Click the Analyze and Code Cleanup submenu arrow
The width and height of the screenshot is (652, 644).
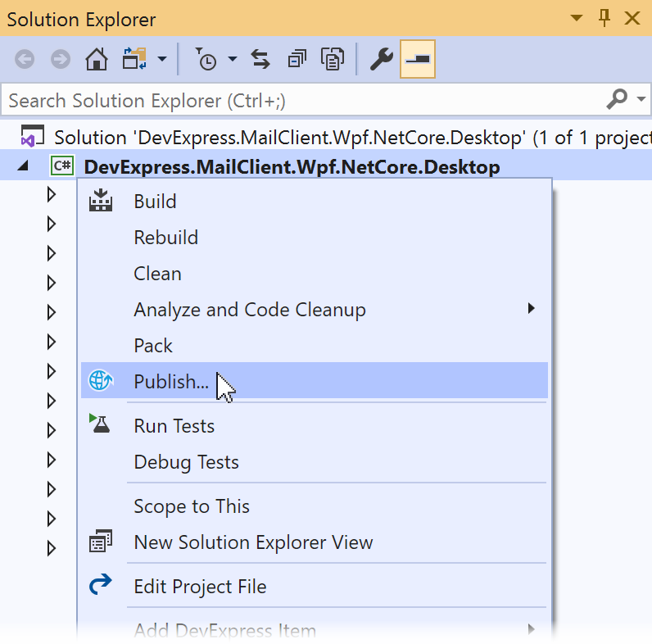click(531, 308)
